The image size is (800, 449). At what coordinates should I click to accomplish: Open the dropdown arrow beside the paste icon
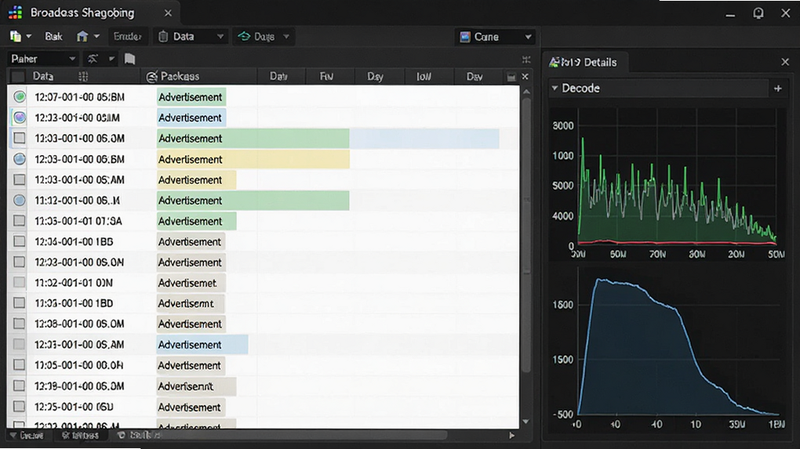(x=29, y=36)
